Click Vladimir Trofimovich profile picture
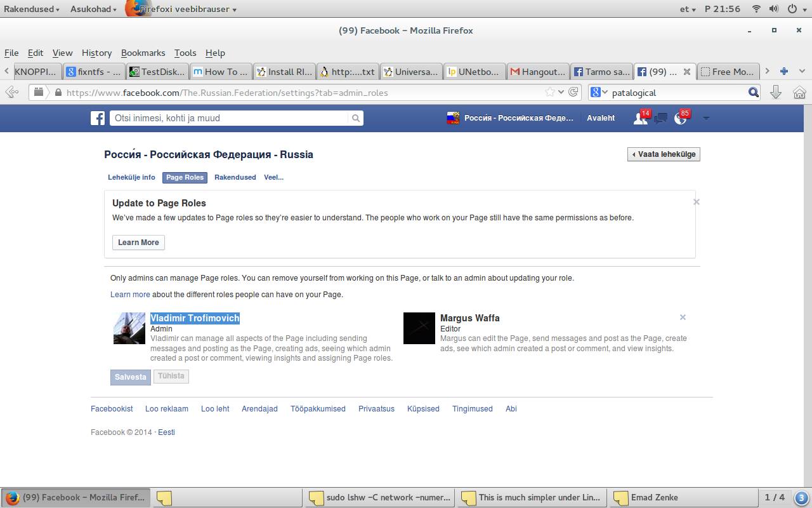 tap(129, 328)
